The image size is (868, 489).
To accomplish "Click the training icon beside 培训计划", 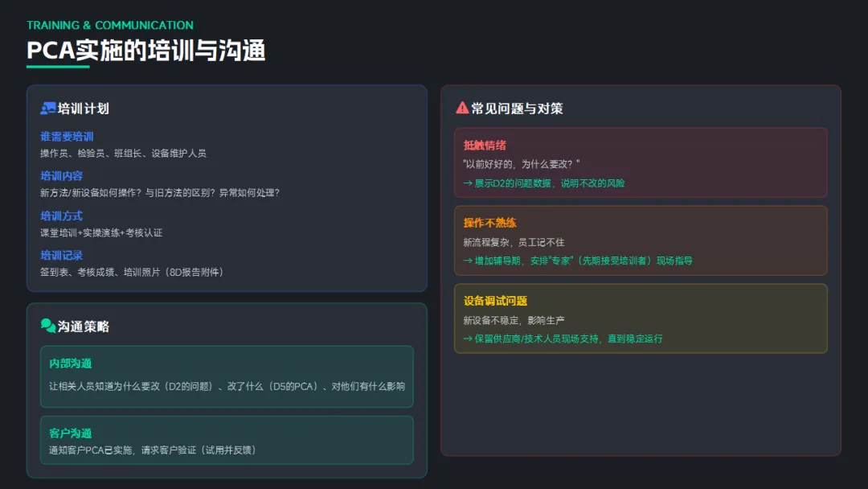I will pos(48,109).
